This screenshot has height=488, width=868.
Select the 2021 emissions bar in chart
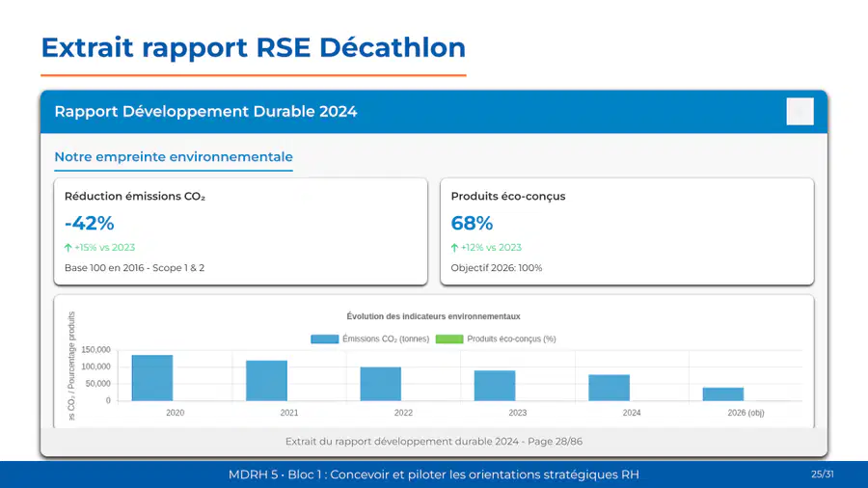pyautogui.click(x=266, y=381)
